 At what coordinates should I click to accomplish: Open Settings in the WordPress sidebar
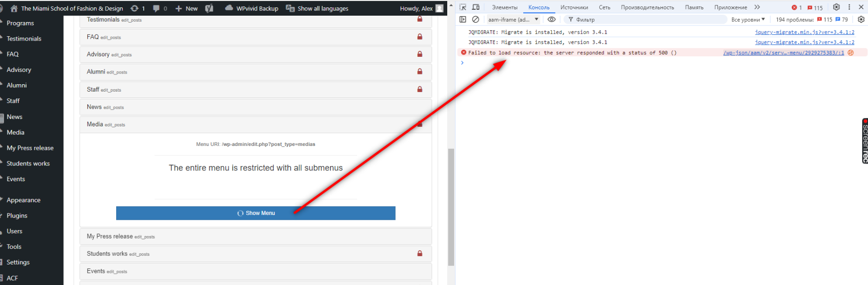pos(18,262)
